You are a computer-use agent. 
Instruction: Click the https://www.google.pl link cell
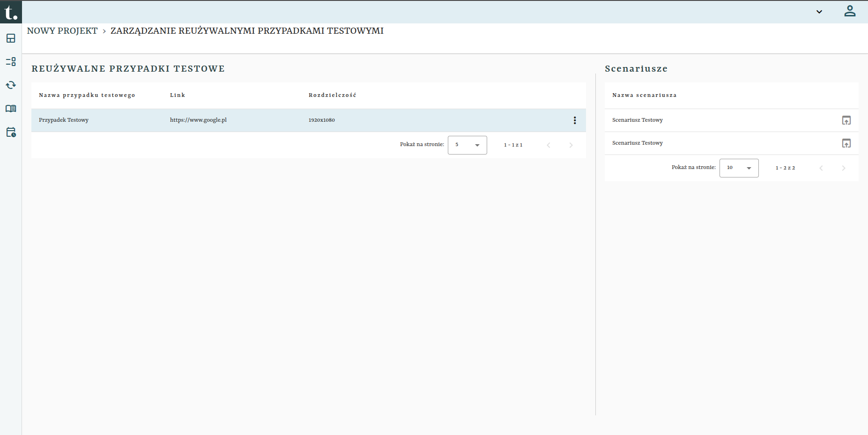(198, 120)
